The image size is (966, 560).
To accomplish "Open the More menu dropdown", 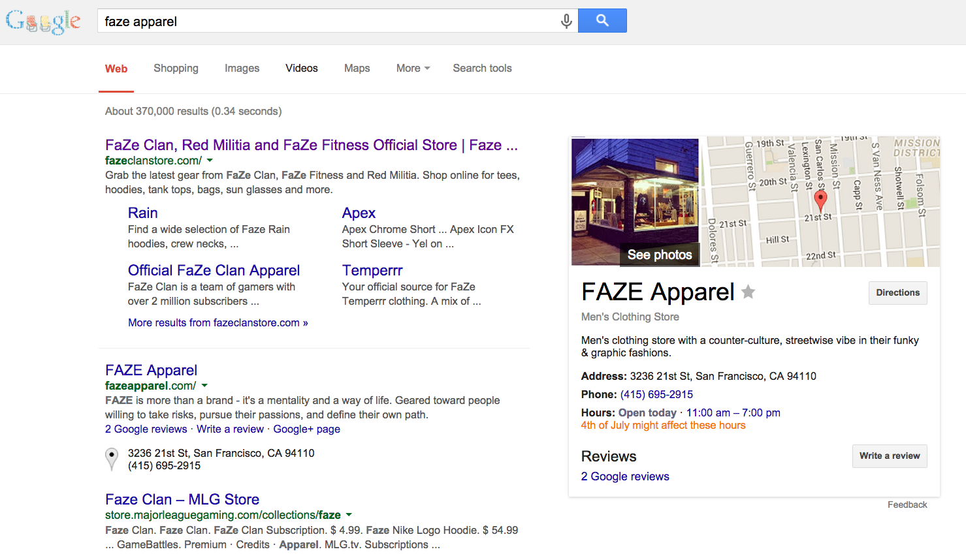I will tap(413, 69).
